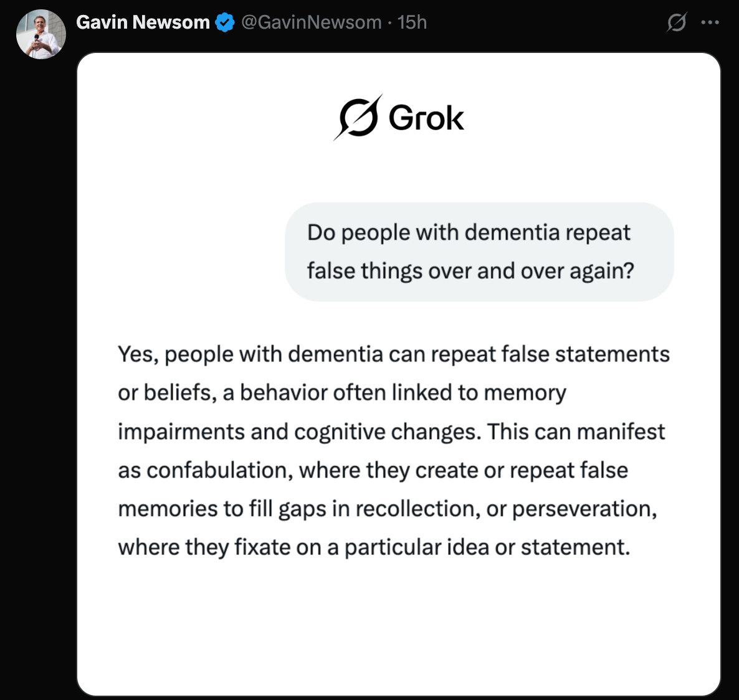Click the user question bubble about dementia

pyautogui.click(x=480, y=252)
